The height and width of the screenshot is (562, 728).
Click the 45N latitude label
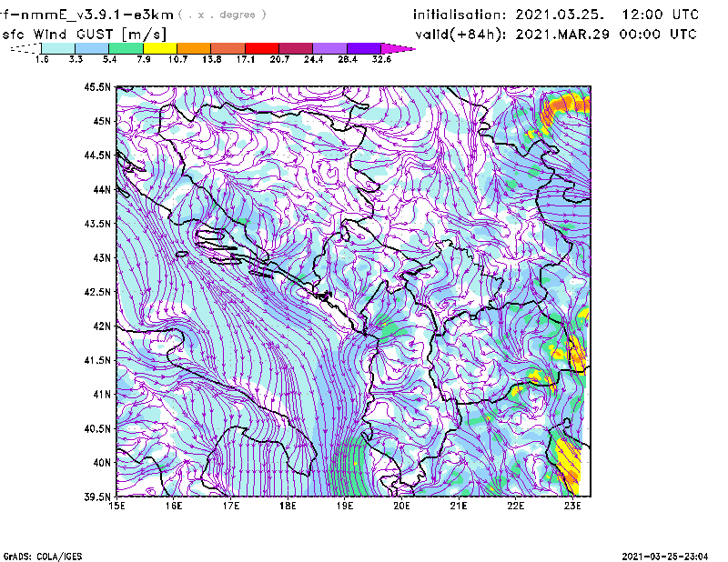coord(102,121)
